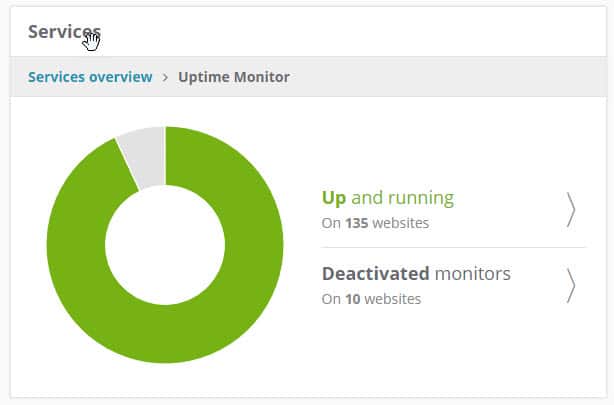Open the Services overview breadcrumb link
This screenshot has width=614, height=405.
click(x=90, y=77)
